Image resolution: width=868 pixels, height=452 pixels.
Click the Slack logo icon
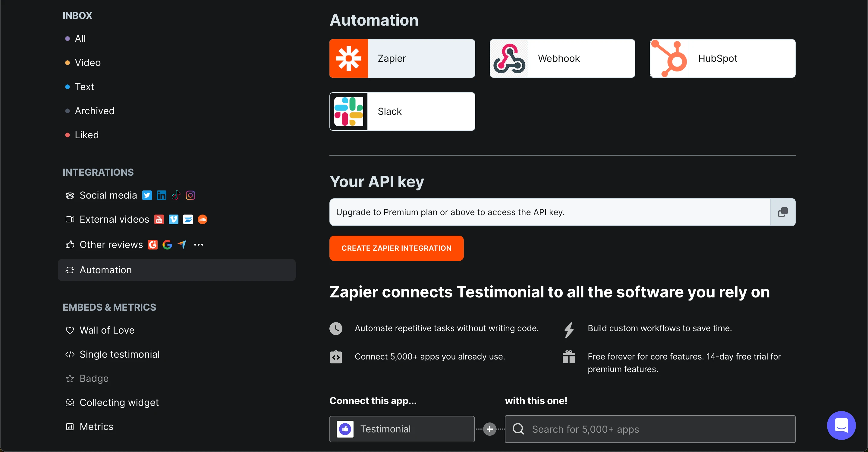(x=349, y=111)
